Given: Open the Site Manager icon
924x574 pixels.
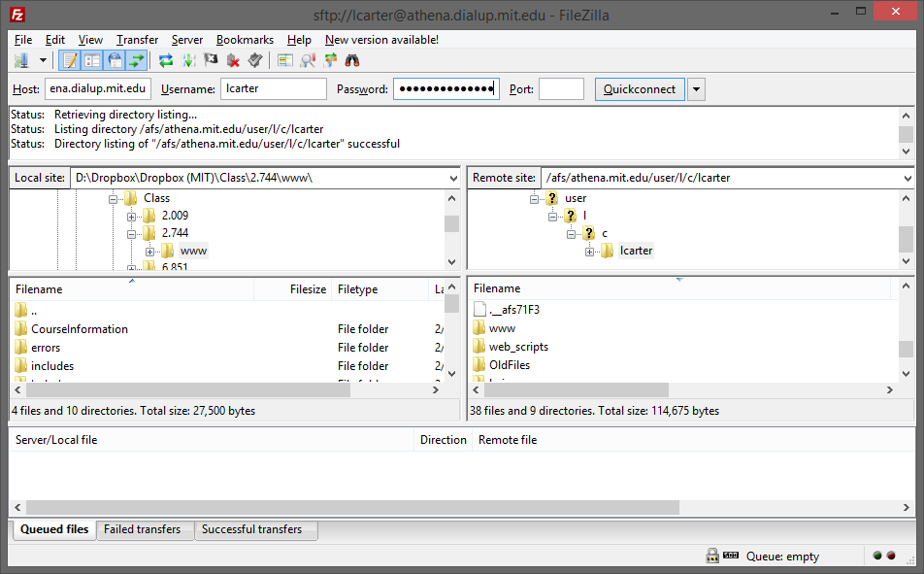Looking at the screenshot, I should (x=21, y=60).
